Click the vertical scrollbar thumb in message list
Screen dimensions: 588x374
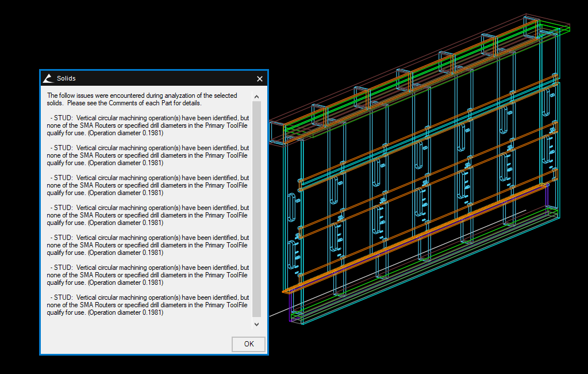tap(256, 209)
